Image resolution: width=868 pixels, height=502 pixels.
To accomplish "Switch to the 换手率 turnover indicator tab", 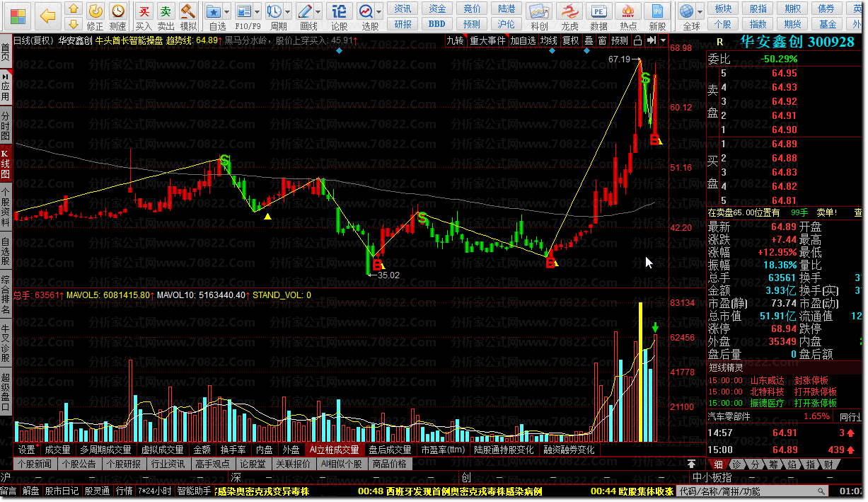I will [233, 450].
